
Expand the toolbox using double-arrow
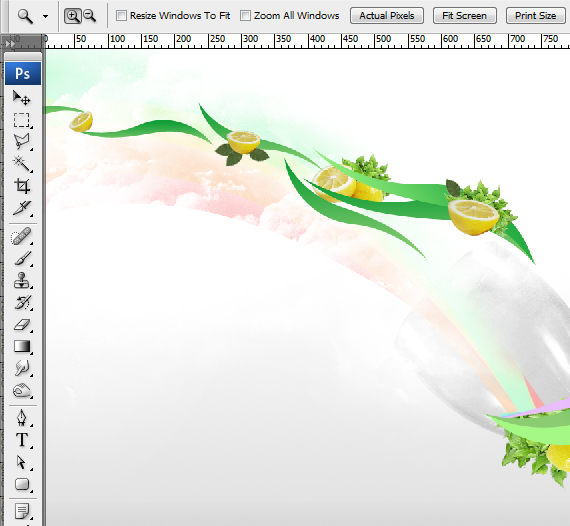10,44
